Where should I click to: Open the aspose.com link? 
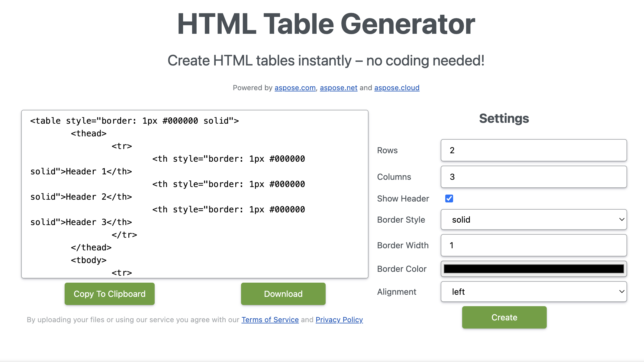coord(295,88)
